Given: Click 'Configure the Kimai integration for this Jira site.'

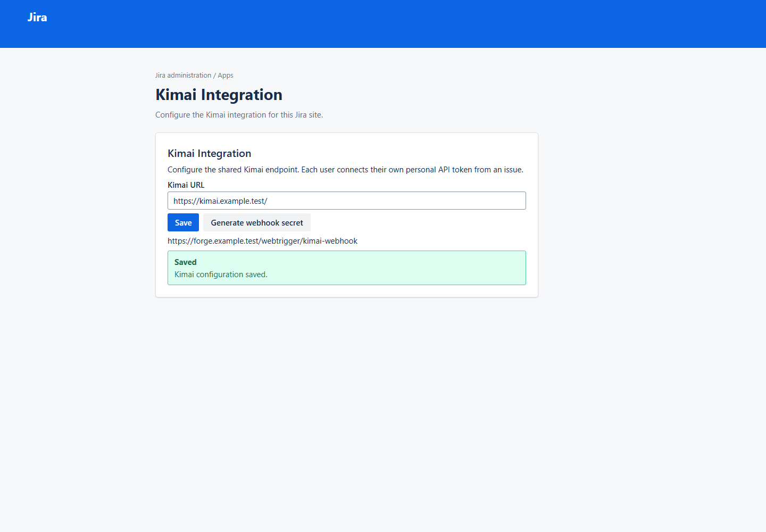Looking at the screenshot, I should [239, 115].
